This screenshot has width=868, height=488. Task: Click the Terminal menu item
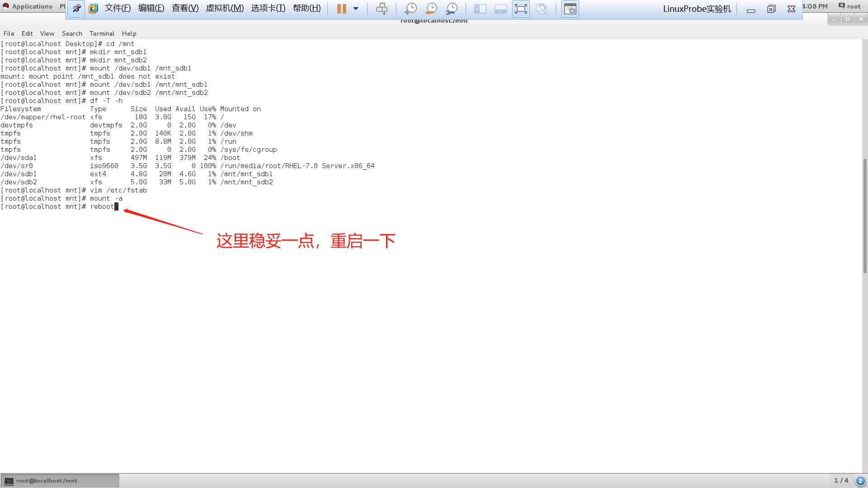[x=102, y=33]
